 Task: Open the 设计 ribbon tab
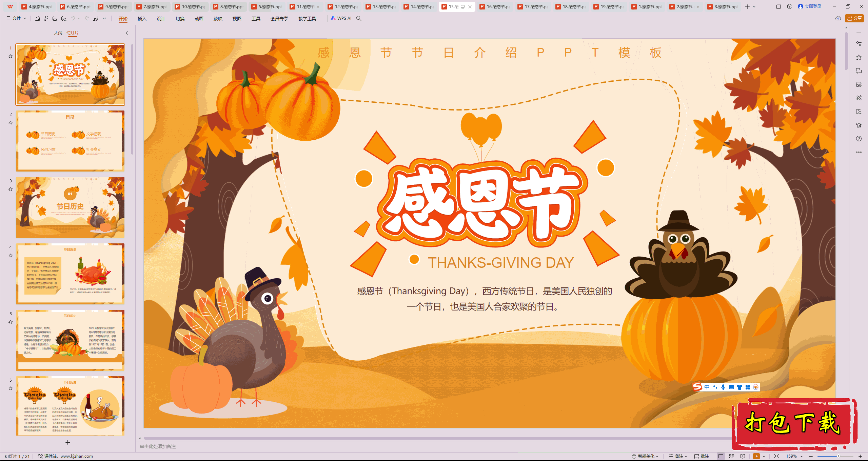(161, 19)
